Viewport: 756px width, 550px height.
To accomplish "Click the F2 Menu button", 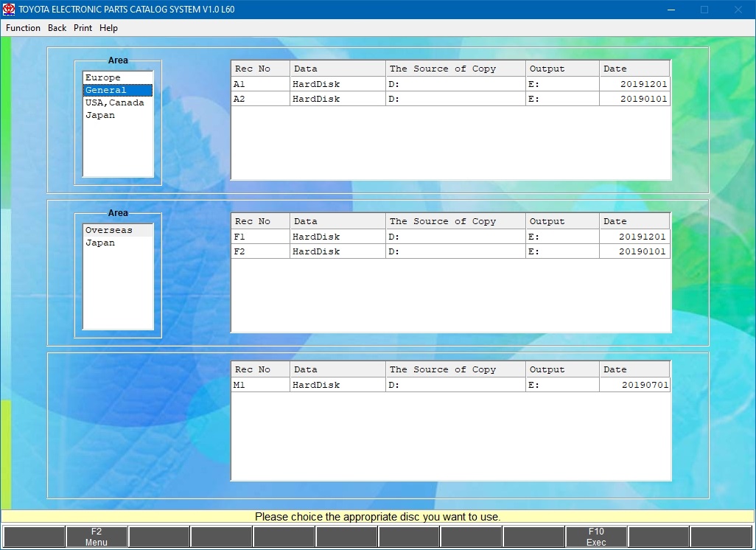I will point(97,537).
